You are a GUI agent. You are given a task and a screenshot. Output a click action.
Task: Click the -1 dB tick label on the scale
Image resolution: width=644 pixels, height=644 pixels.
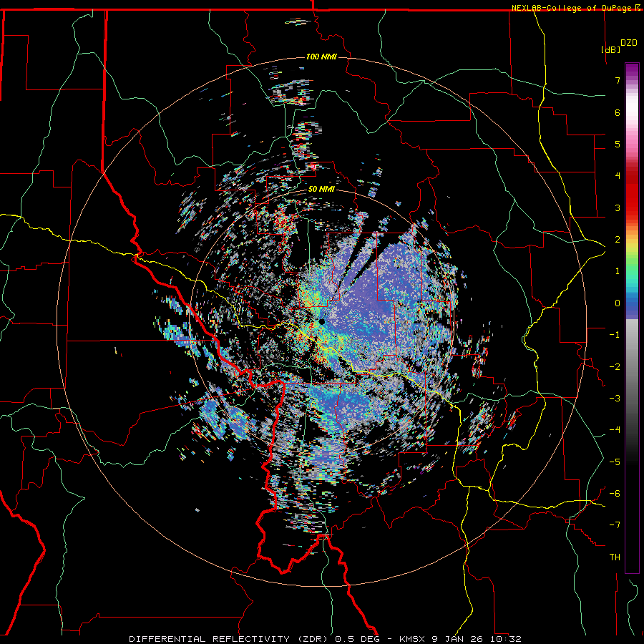[x=615, y=335]
